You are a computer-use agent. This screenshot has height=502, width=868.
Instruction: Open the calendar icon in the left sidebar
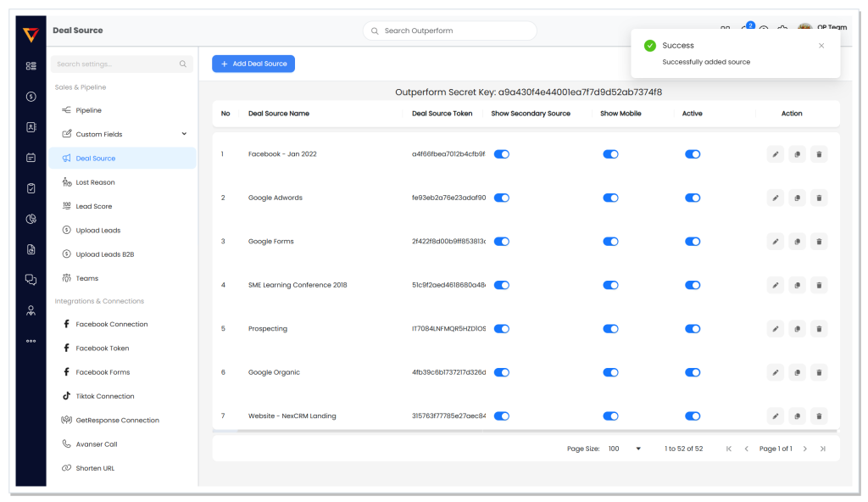click(x=31, y=158)
